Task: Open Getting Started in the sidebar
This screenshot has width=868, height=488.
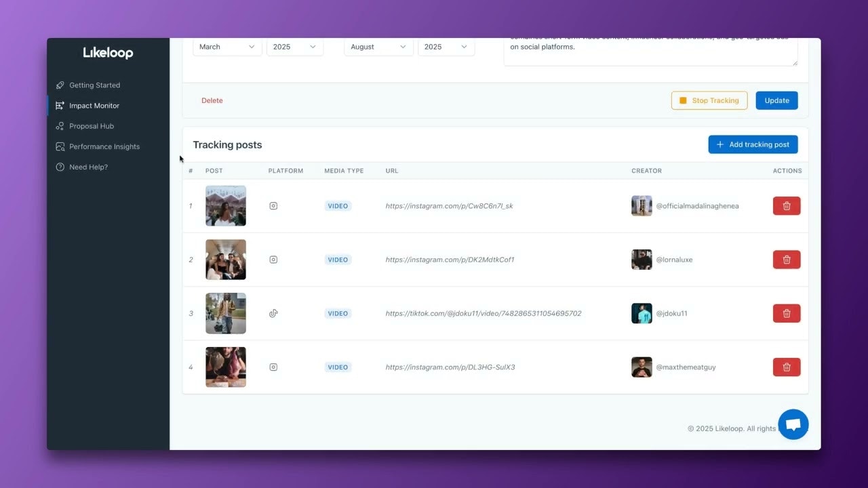Action: (x=94, y=85)
